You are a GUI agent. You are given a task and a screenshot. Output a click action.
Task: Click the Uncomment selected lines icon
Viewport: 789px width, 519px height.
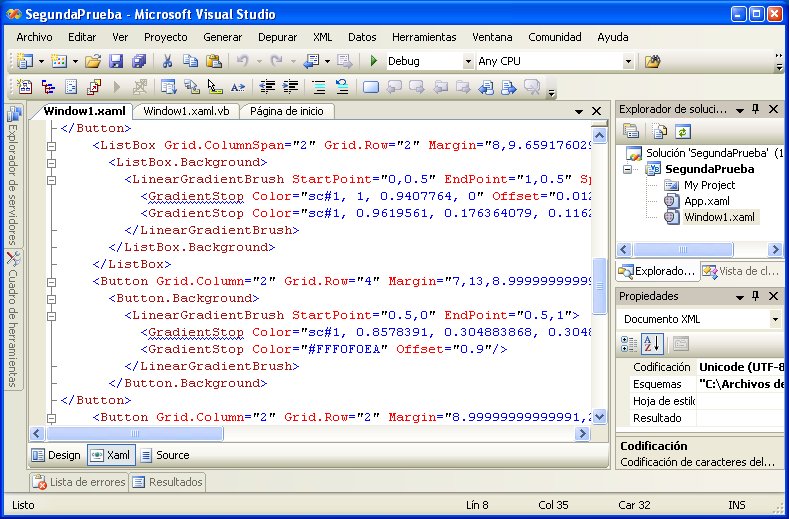pyautogui.click(x=342, y=87)
